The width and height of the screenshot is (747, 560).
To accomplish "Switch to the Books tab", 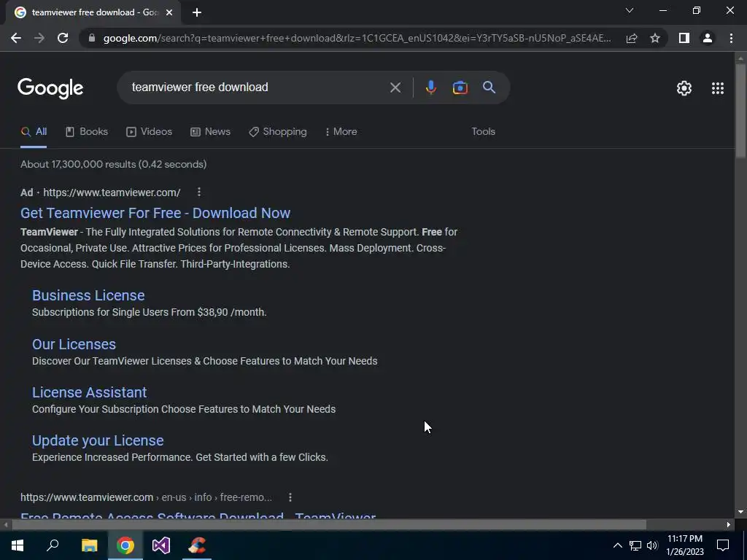I will 87,132.
